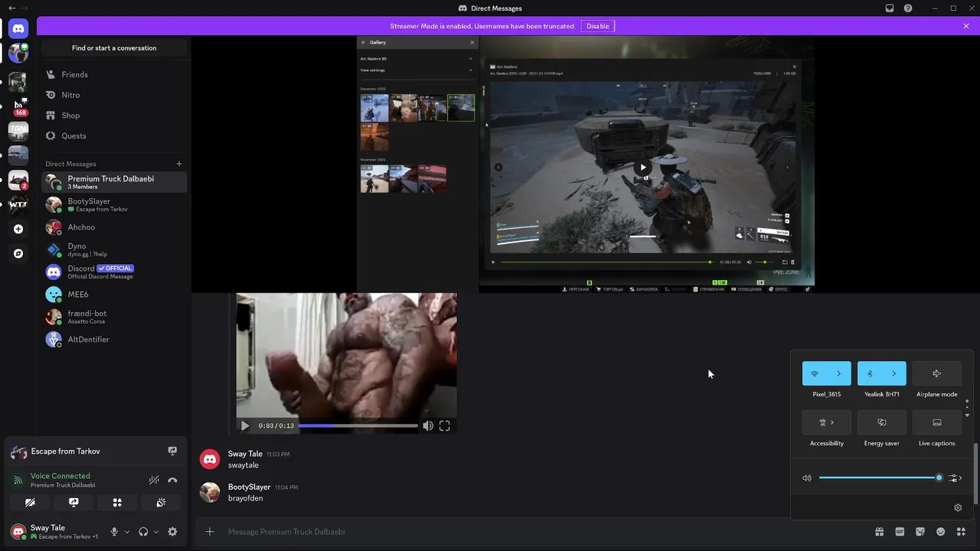This screenshot has width=980, height=551.
Task: Mute microphone in user panel
Action: click(114, 532)
